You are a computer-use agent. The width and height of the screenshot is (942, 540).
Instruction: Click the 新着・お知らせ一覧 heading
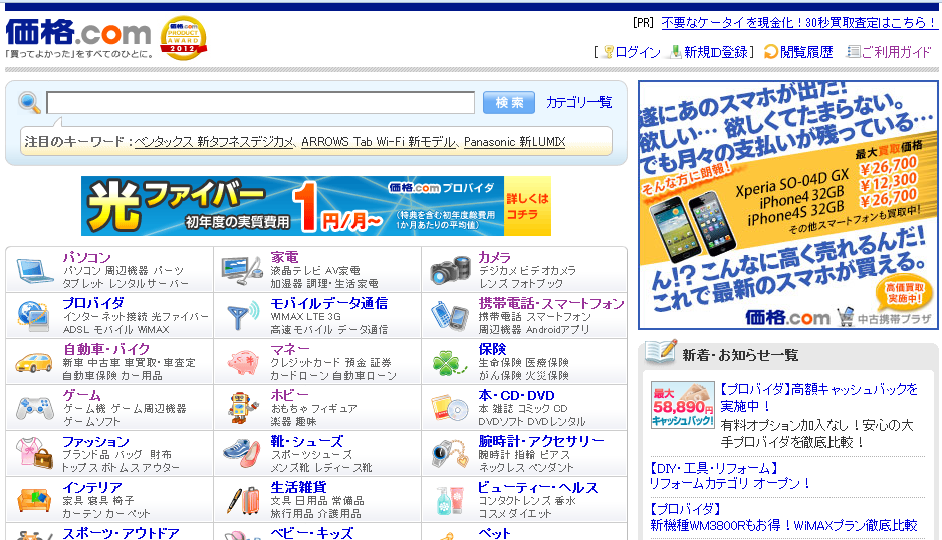click(740, 355)
